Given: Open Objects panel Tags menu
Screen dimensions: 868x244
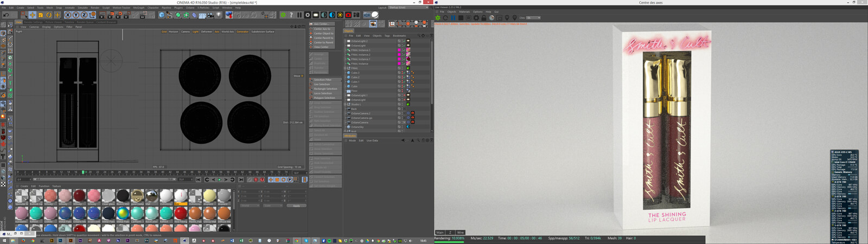Looking at the screenshot, I should [x=387, y=36].
